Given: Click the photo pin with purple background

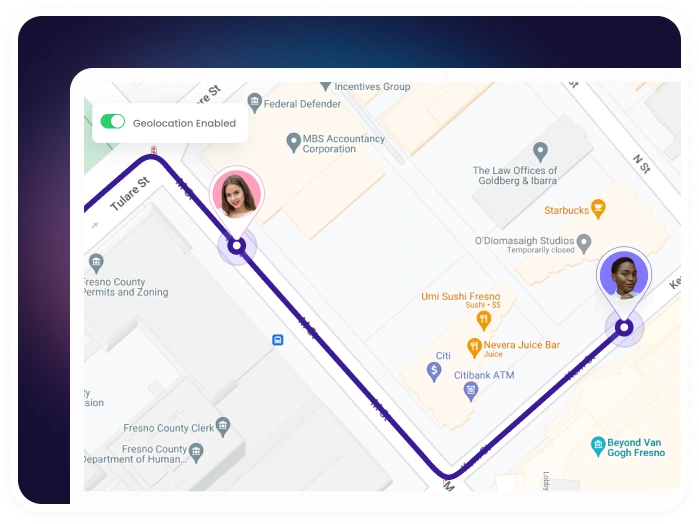Looking at the screenshot, I should pyautogui.click(x=624, y=273).
